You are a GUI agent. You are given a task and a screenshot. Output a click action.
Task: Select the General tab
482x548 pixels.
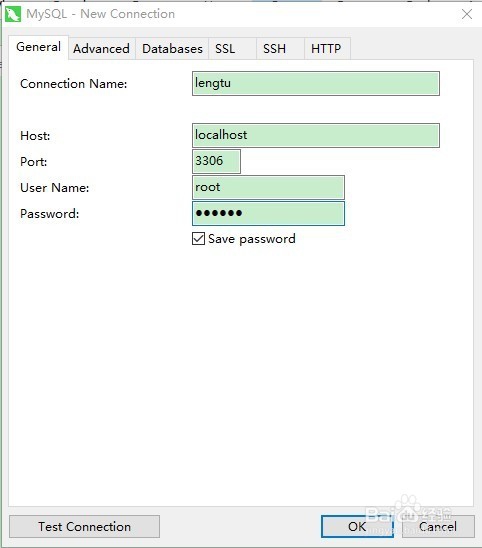click(x=38, y=47)
